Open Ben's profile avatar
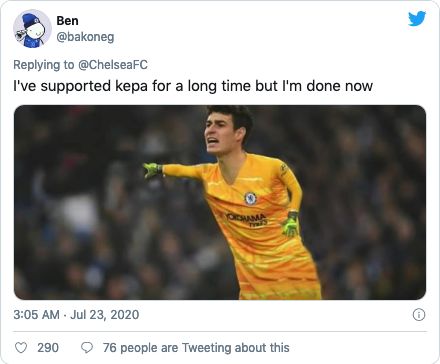The width and height of the screenshot is (440, 364). 32,29
